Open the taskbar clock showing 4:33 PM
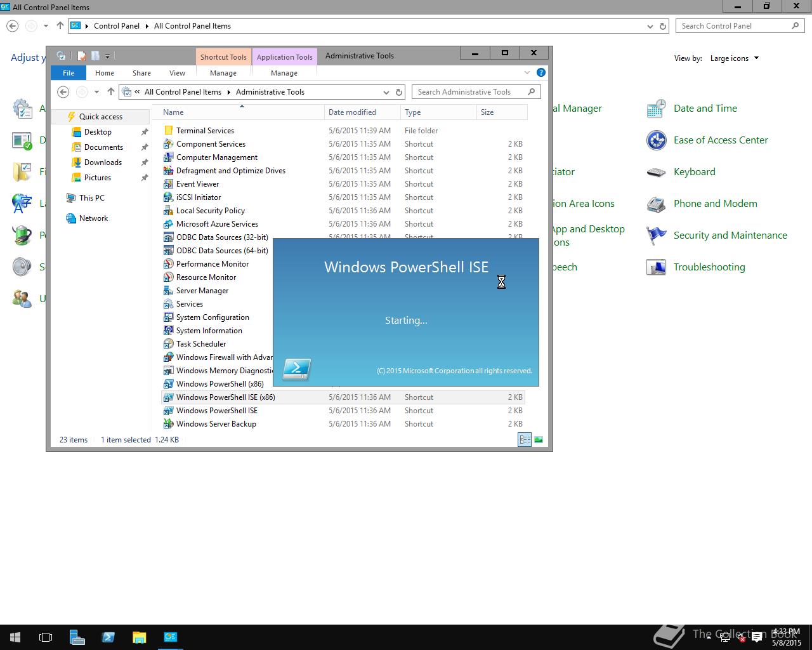This screenshot has width=812, height=650. click(x=786, y=637)
